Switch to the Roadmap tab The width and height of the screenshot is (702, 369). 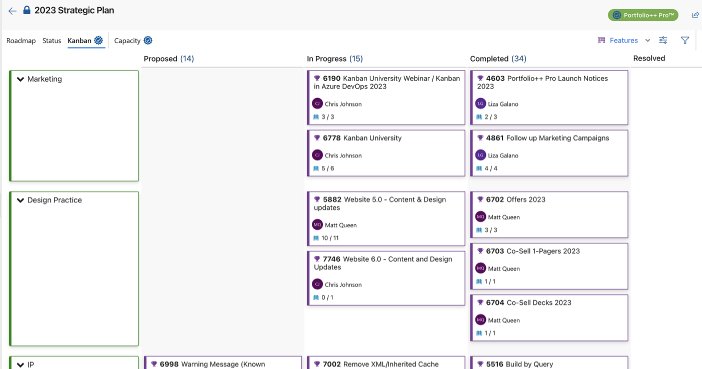pyautogui.click(x=21, y=41)
